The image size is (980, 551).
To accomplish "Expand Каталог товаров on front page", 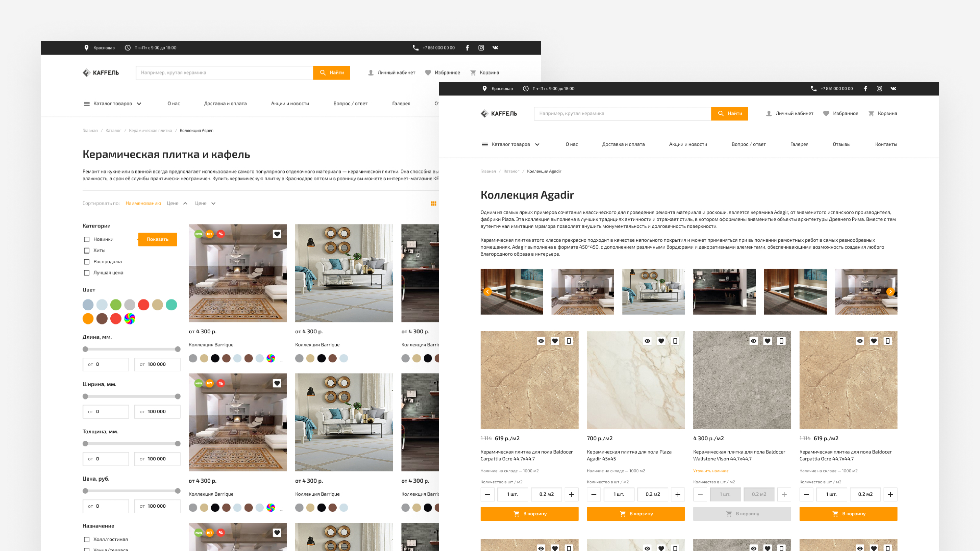I will click(x=510, y=144).
